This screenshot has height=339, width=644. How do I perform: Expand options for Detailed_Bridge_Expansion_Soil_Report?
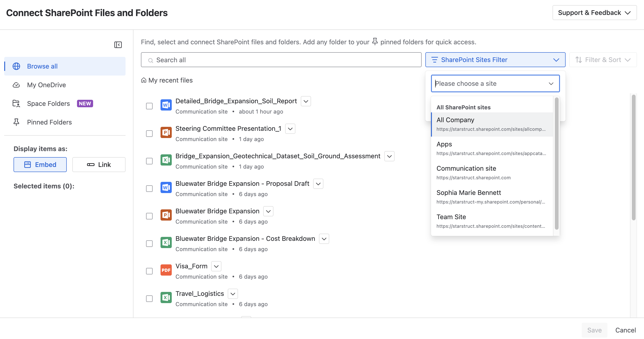pos(306,101)
